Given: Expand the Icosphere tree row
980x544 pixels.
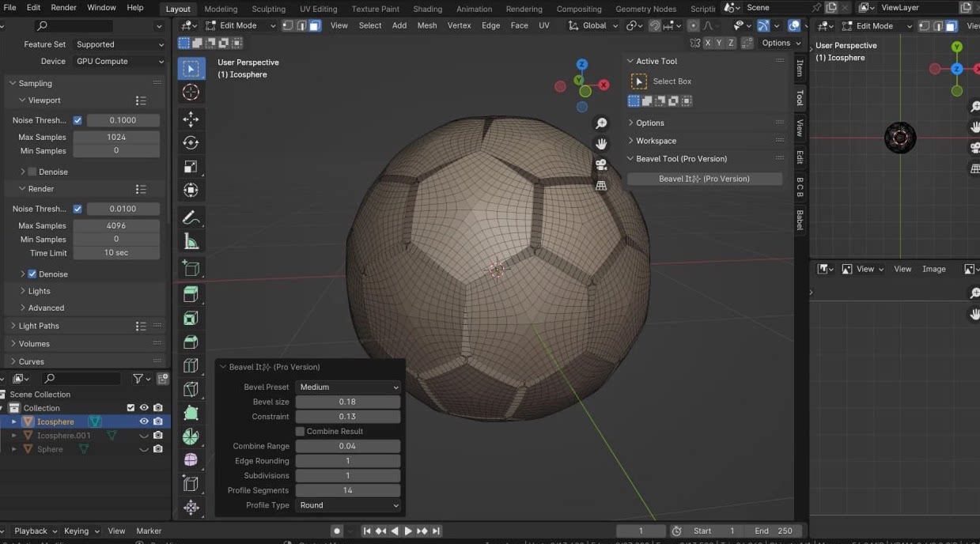Looking at the screenshot, I should pos(13,422).
